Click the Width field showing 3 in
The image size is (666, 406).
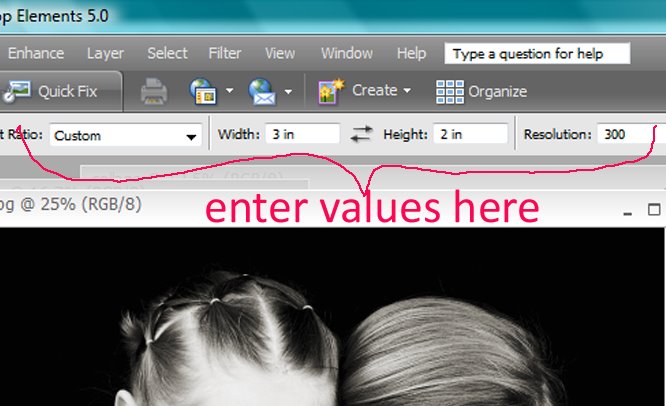click(302, 134)
